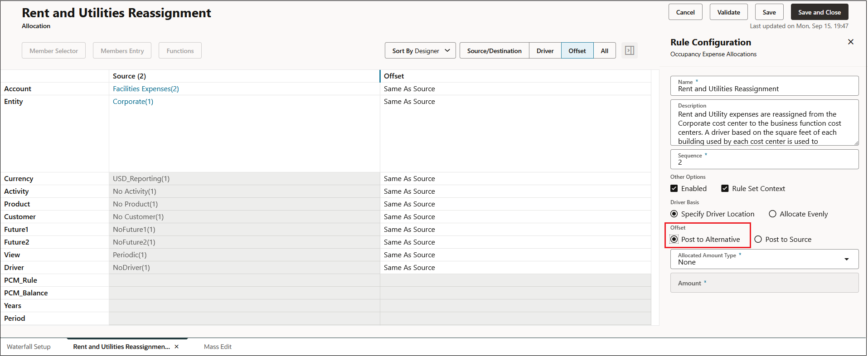Screen dimensions: 868x358
Task: Open the Waterfall Setup tab
Action: [x=29, y=347]
